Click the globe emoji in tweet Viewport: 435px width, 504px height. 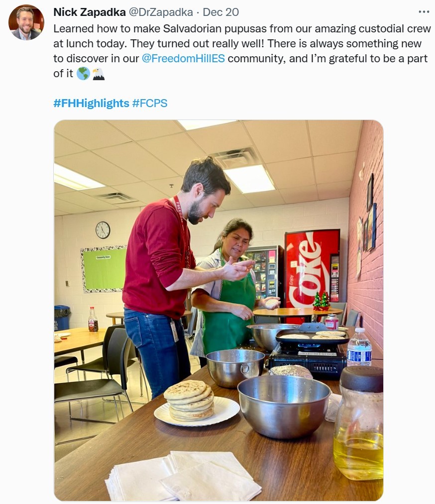click(x=83, y=74)
